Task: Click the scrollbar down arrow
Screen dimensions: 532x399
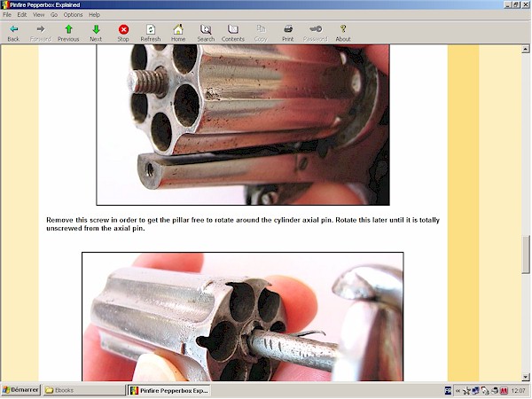Action: point(526,377)
